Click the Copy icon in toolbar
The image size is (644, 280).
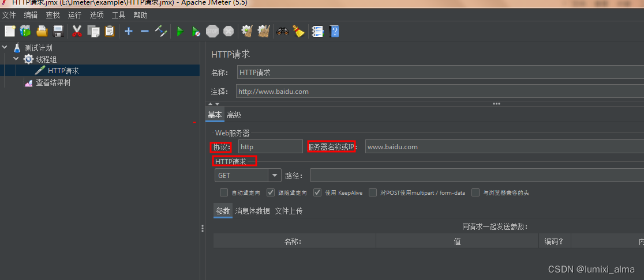coord(93,31)
